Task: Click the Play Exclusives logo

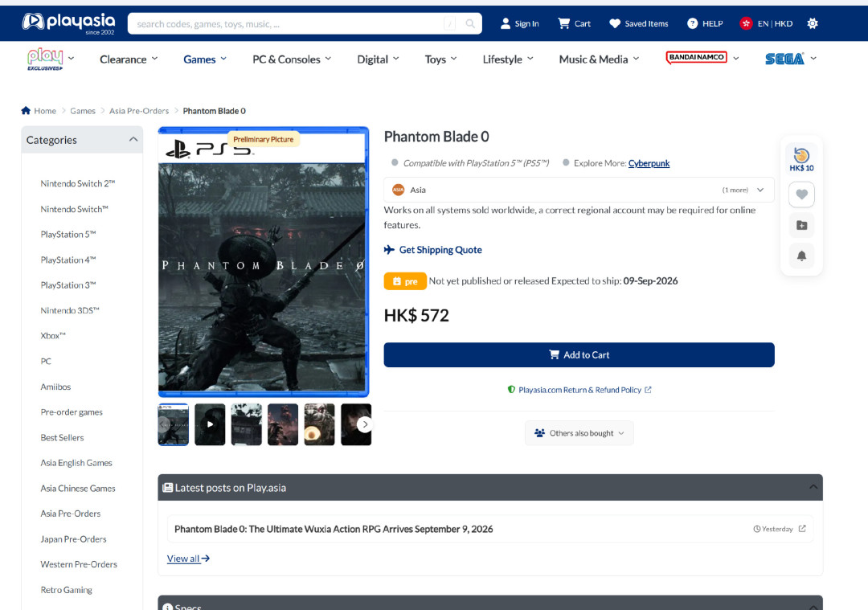Action: [x=45, y=59]
